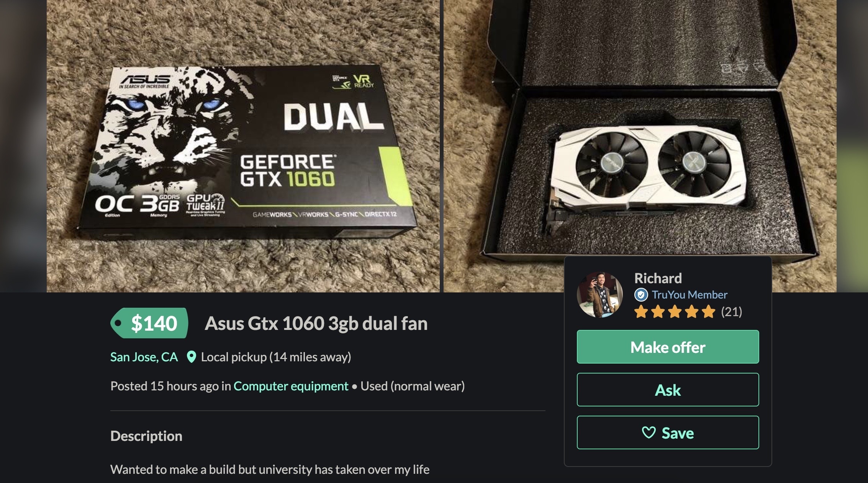Viewport: 868px width, 483px height.
Task: Open the (21) reviews count
Action: coord(732,312)
